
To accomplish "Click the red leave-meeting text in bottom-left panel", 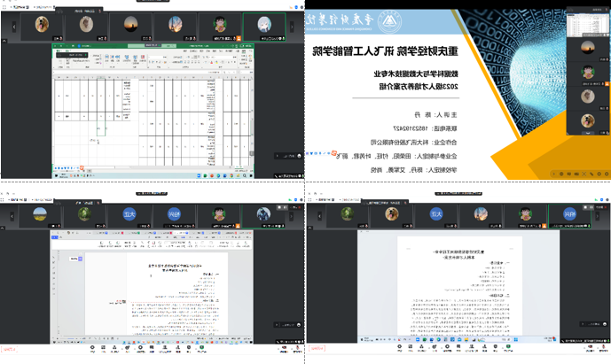I will (11, 350).
